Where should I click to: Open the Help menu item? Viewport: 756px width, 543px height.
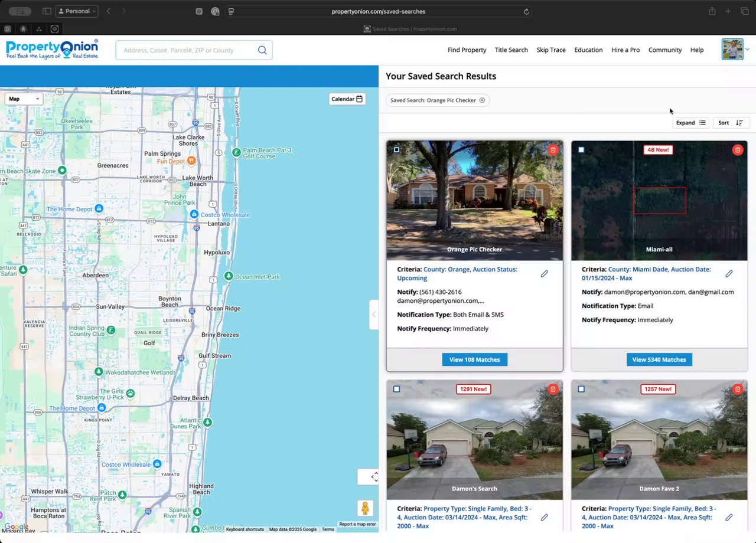click(697, 50)
